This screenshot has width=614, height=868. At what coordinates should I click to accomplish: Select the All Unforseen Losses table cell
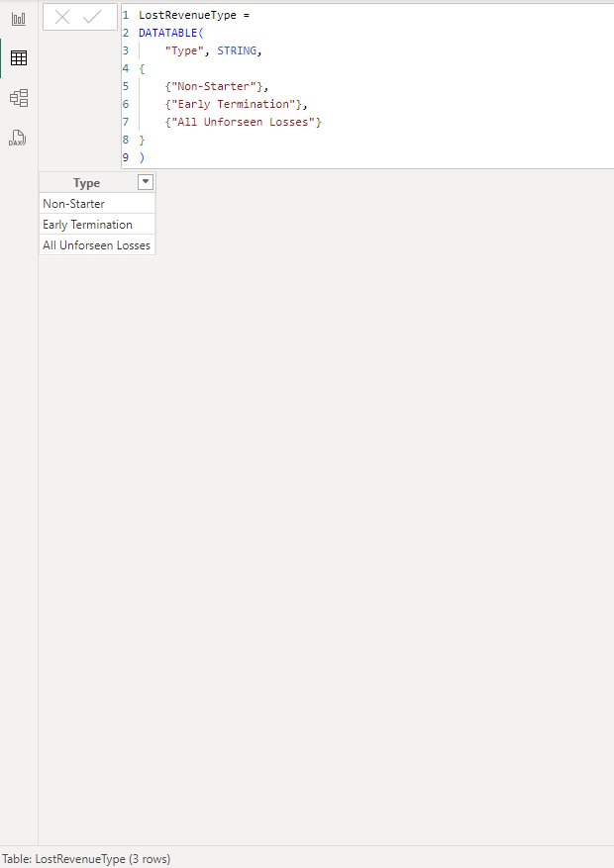click(96, 245)
